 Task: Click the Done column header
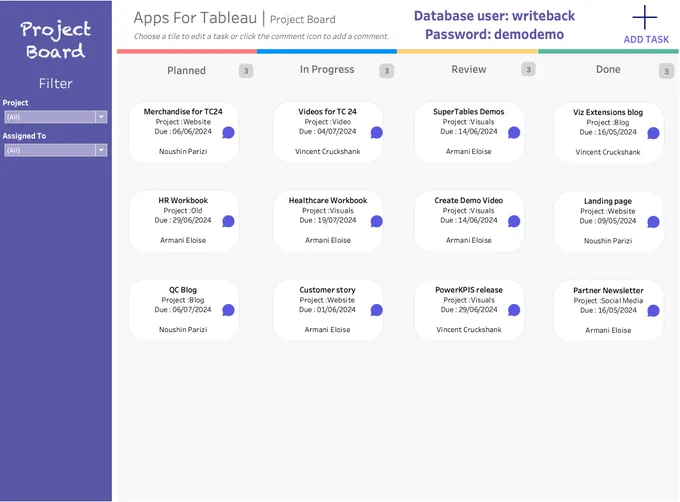click(608, 69)
